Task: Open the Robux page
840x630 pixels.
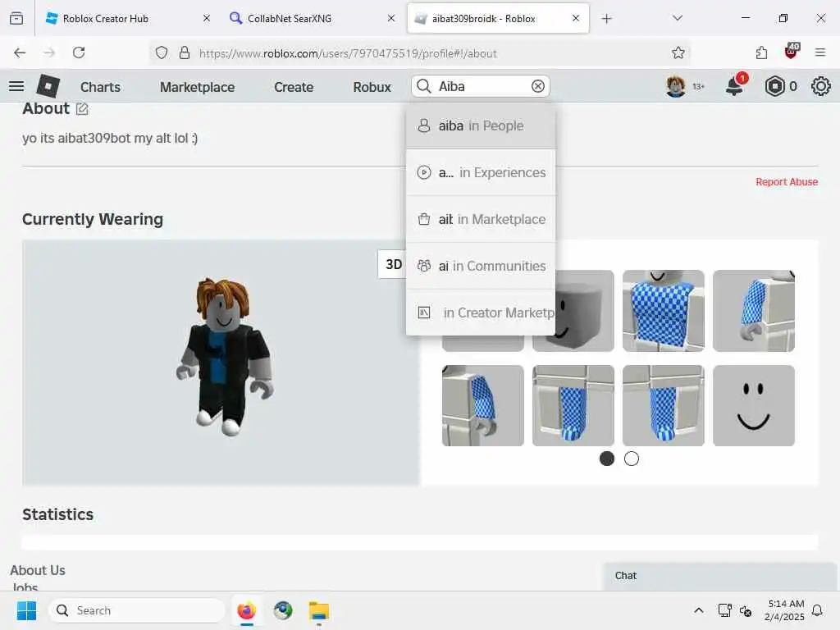Action: (x=372, y=87)
